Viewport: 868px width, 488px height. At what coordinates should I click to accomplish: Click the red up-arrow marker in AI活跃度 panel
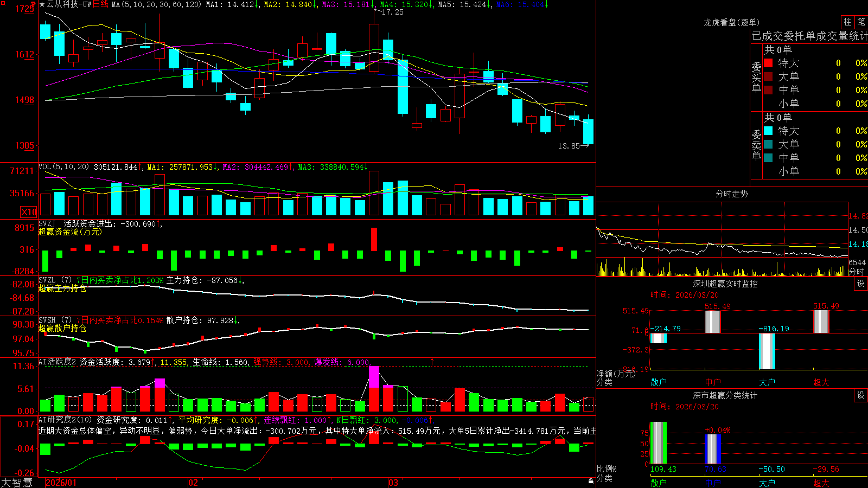(432, 361)
